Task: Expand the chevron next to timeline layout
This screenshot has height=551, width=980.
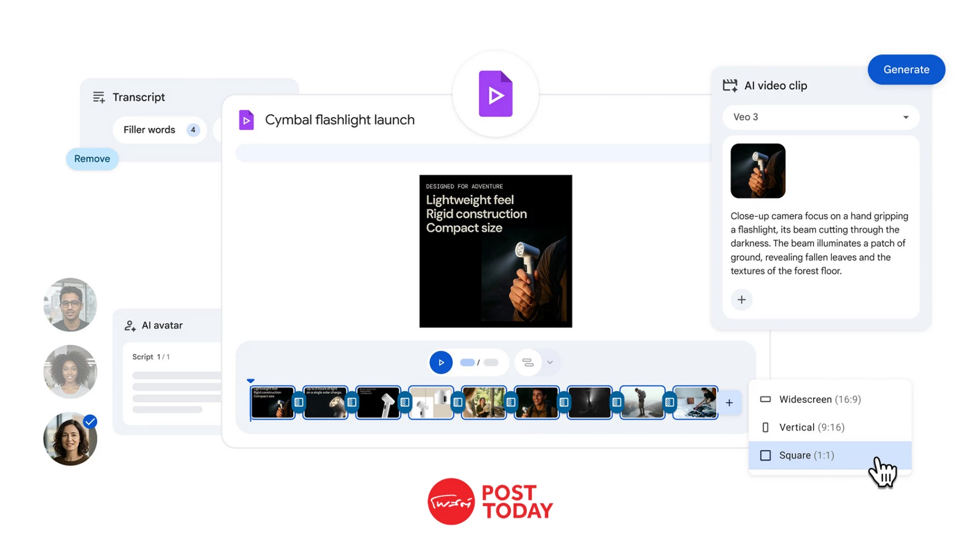Action: (x=550, y=363)
